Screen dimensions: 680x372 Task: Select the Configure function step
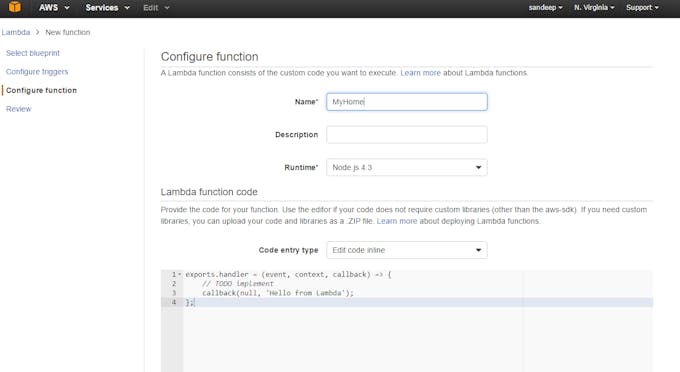pos(41,90)
